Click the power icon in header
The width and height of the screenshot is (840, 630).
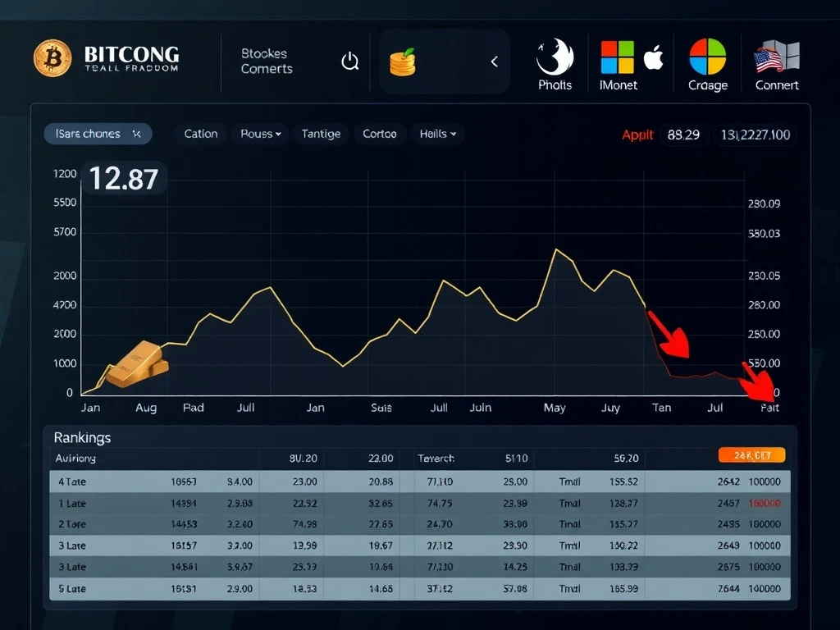[x=350, y=61]
